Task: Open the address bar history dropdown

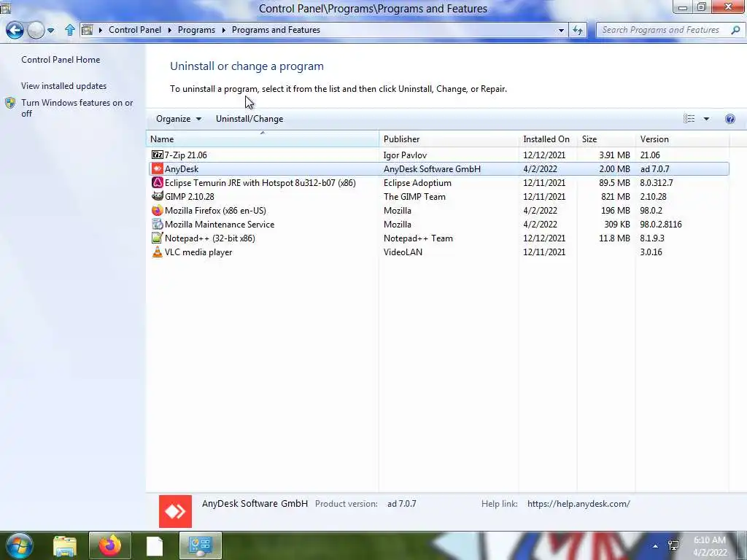Action: 561,30
